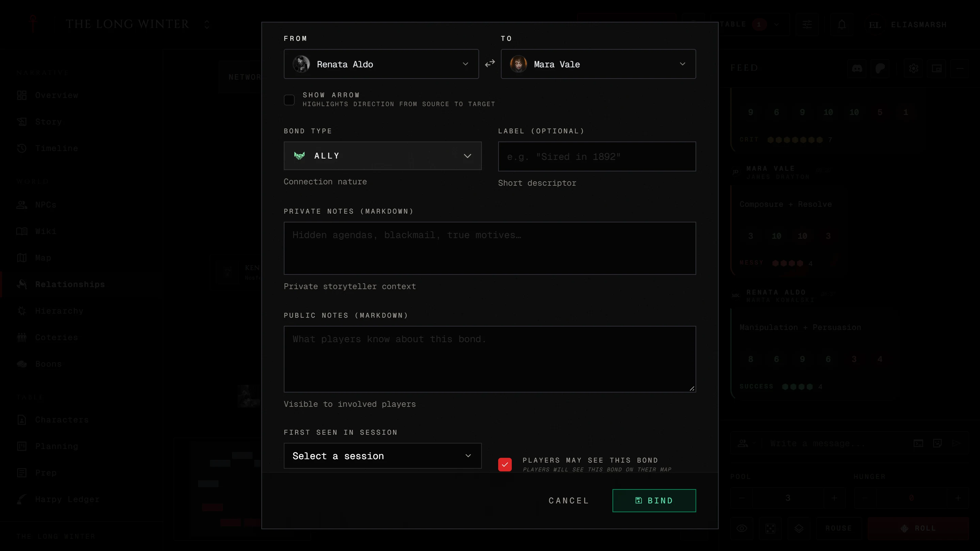Image resolution: width=980 pixels, height=551 pixels.
Task: Click the Coteries sidebar icon
Action: (22, 337)
